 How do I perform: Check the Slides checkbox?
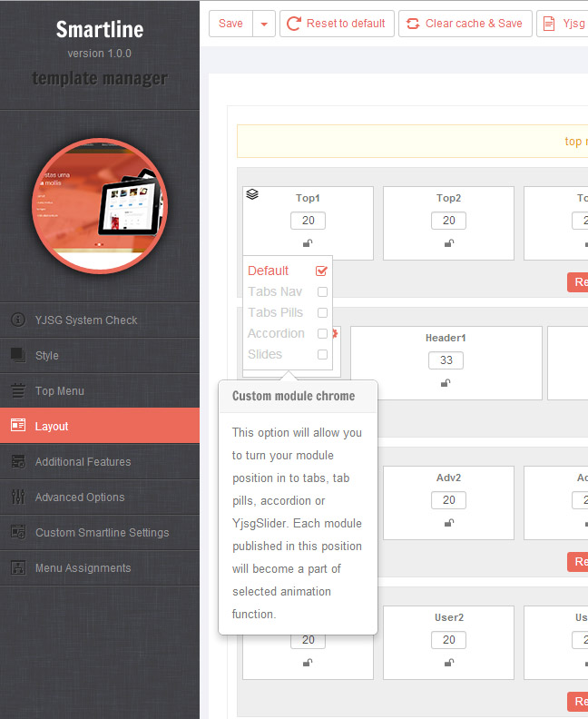323,354
